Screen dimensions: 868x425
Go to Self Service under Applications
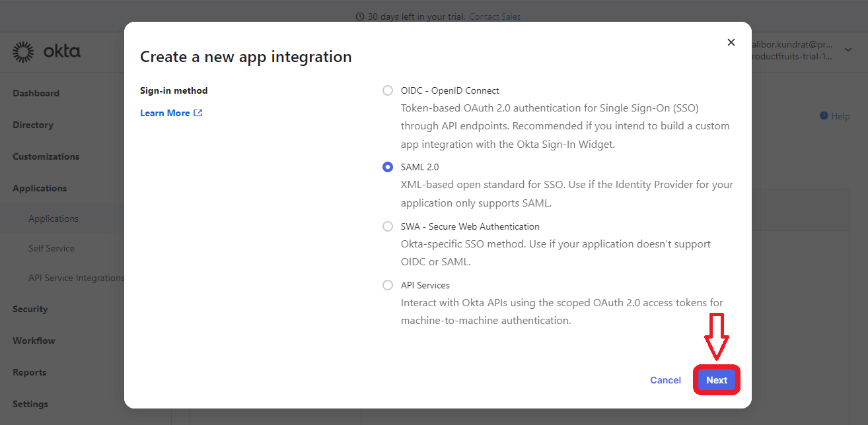pos(52,247)
